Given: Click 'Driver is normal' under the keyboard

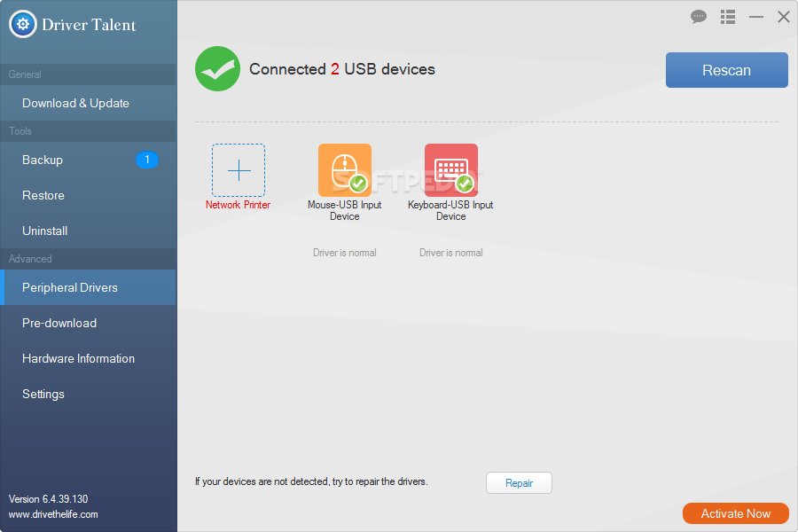Looking at the screenshot, I should (x=451, y=253).
